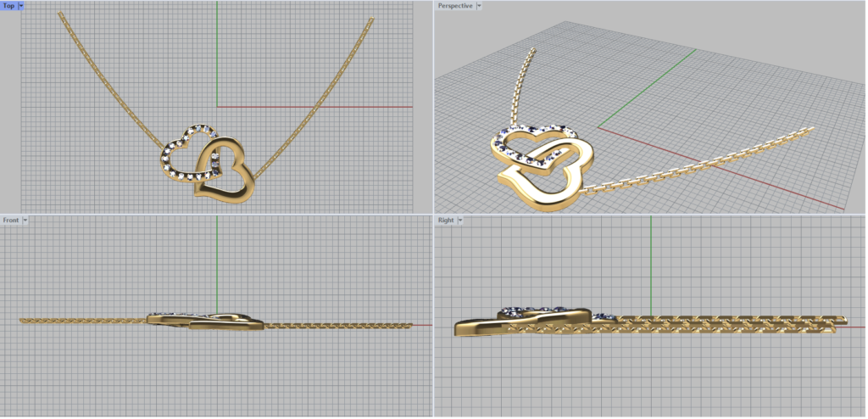Viewport: 868px width, 419px height.
Task: Select the Front viewport title label
Action: 10,221
